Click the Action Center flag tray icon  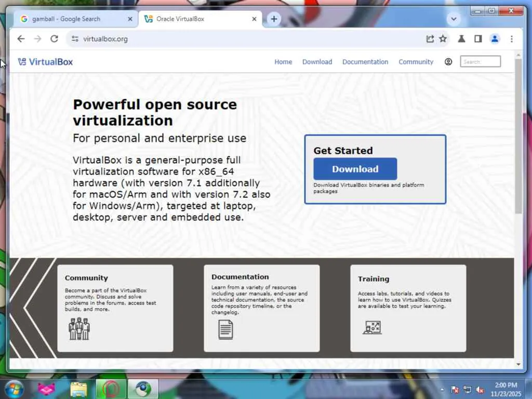tap(455, 390)
